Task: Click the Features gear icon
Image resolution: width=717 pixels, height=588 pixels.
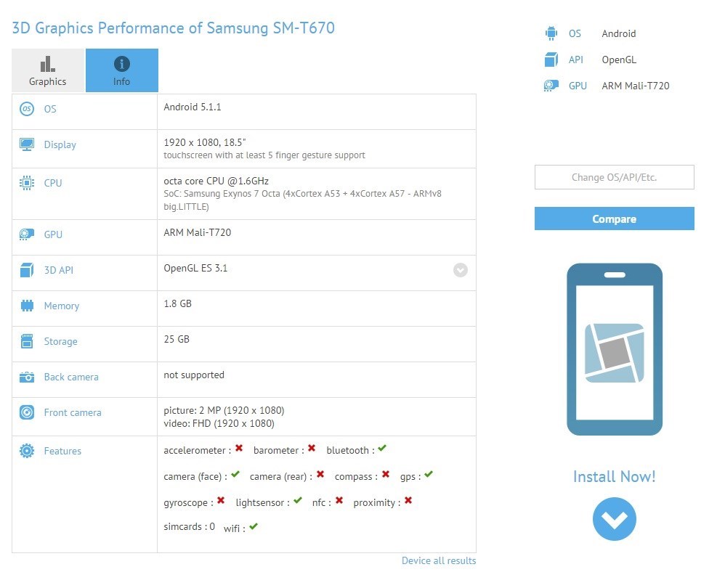Action: [27, 451]
